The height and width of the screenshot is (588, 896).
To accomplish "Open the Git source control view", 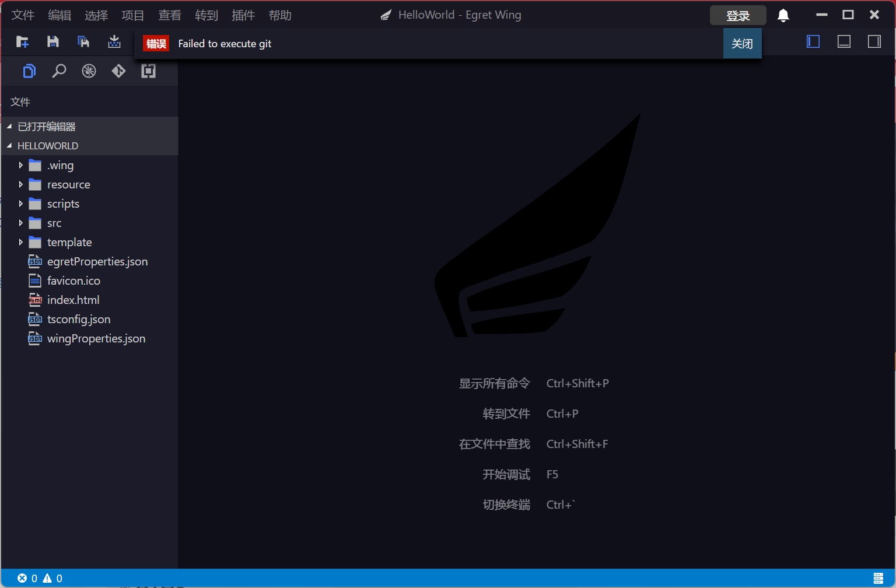I will tap(118, 71).
